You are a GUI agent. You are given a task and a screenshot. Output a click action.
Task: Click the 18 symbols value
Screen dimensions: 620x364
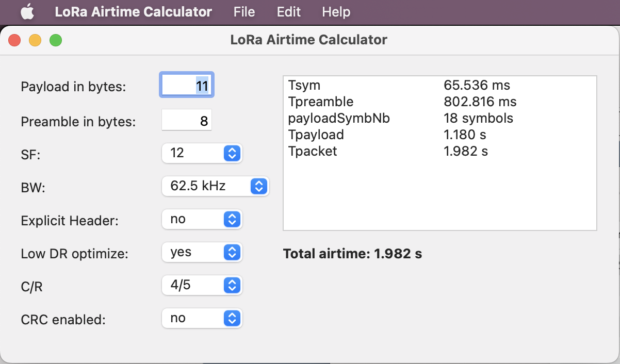tap(478, 118)
